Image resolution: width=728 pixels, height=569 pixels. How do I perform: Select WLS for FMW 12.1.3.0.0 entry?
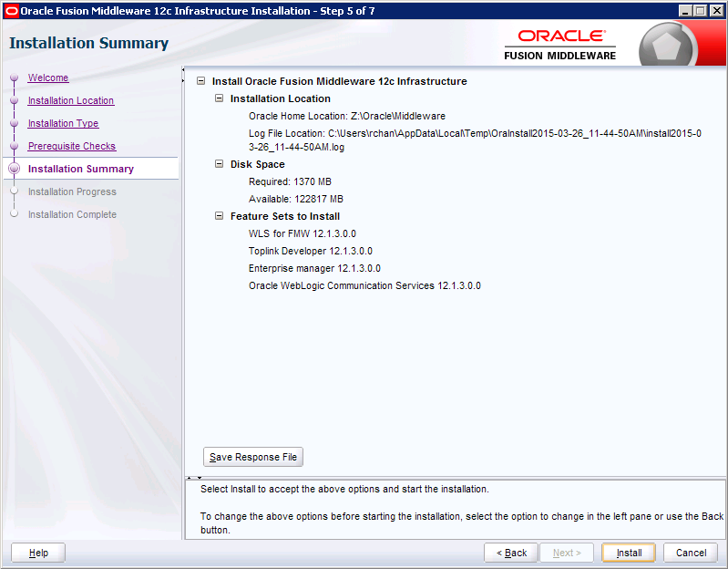(302, 233)
